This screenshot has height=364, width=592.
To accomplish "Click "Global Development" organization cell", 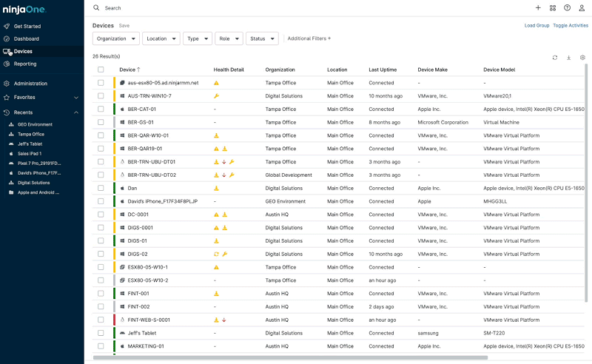I will point(289,175).
